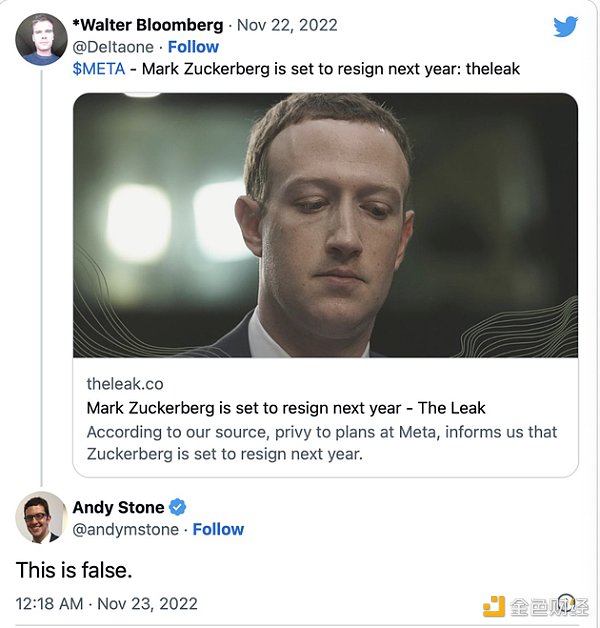
Task: Click the gold watermark logo icon
Action: point(494,606)
